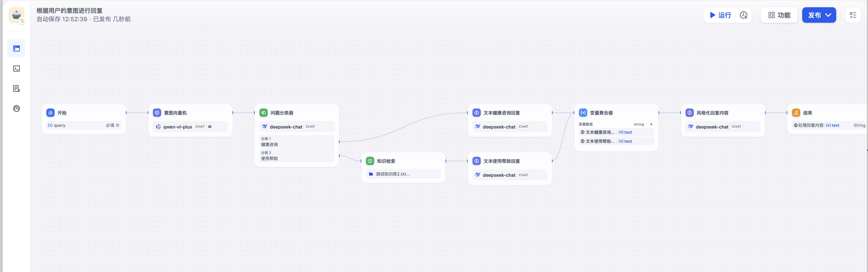This screenshot has height=272, width=868.
Task: Click the app robot avatar icon
Action: [17, 15]
